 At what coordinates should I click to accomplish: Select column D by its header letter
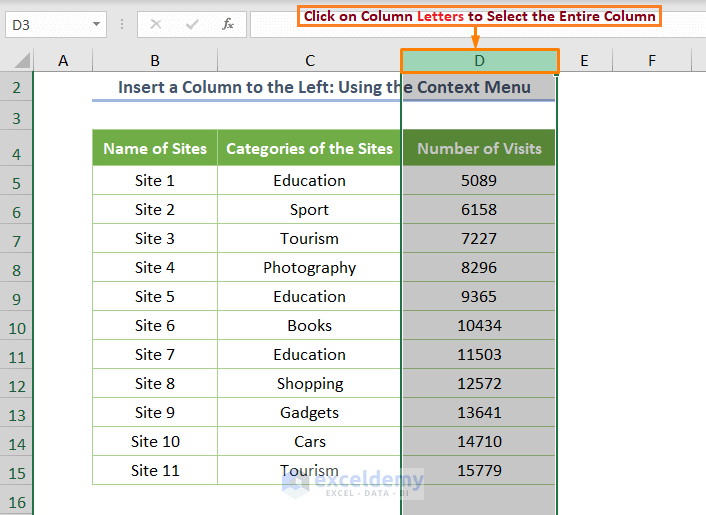pyautogui.click(x=479, y=61)
